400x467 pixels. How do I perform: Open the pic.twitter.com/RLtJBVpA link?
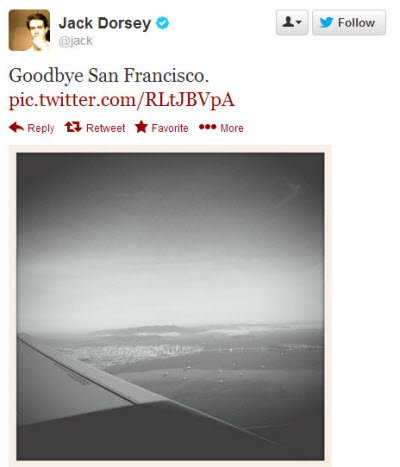(122, 100)
